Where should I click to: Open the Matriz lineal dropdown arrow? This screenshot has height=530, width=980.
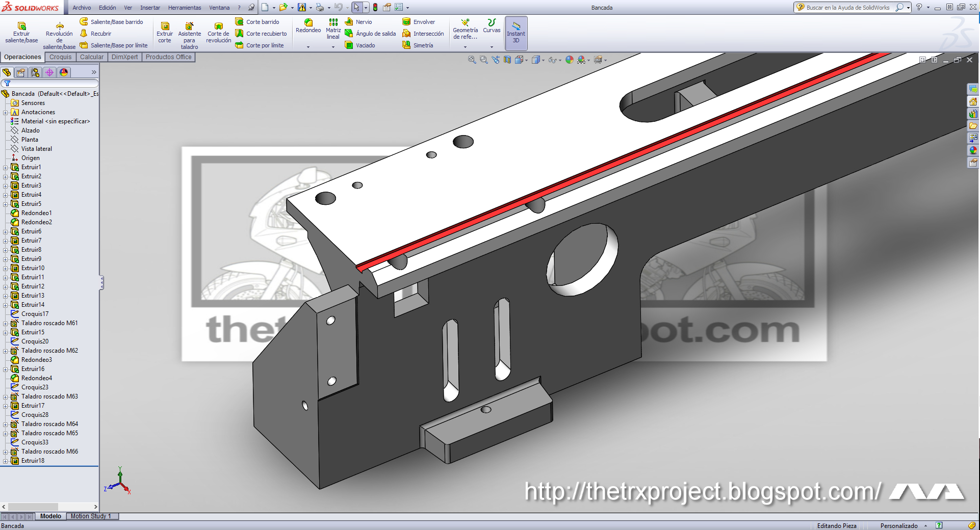point(333,47)
